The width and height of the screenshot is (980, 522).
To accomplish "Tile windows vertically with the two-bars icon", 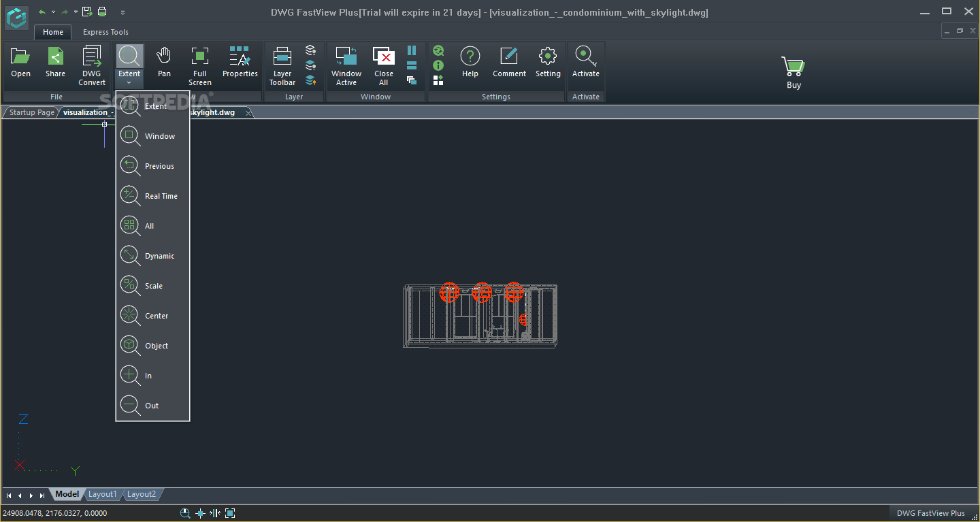I will [412, 50].
